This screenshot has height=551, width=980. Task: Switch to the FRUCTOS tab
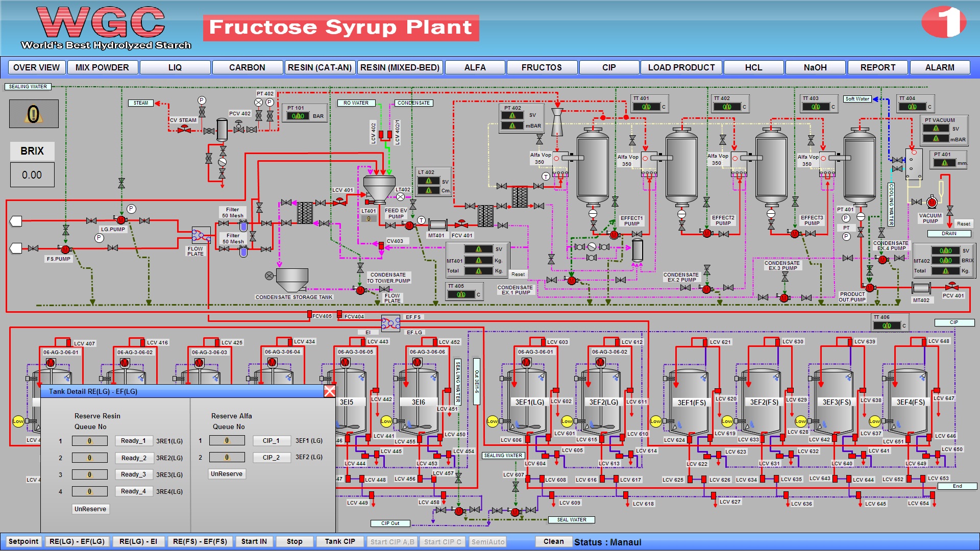(x=542, y=67)
